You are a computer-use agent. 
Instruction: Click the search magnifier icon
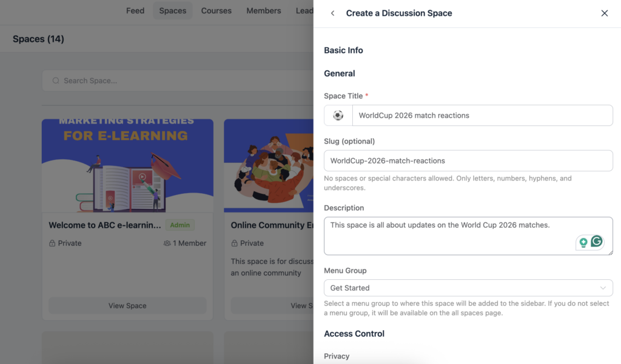(x=56, y=81)
